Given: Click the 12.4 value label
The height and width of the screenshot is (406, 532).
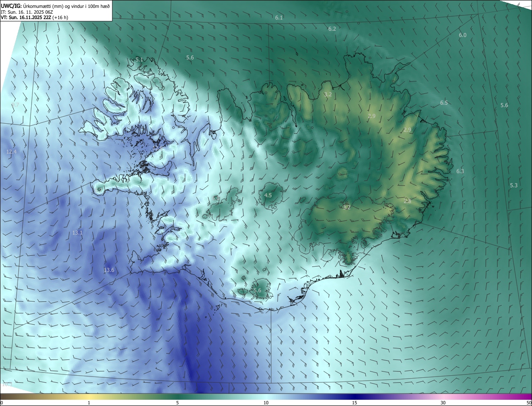Looking at the screenshot, I should click(12, 152).
